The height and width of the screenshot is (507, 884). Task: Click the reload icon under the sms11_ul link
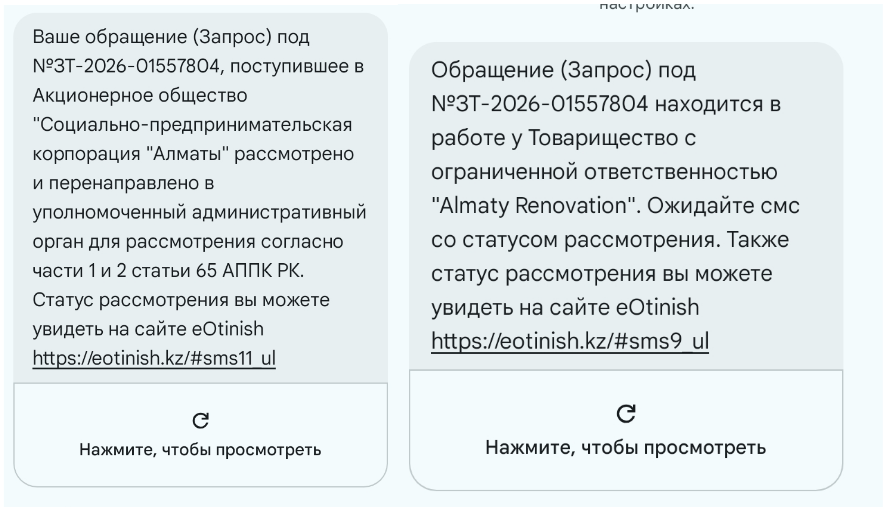(x=200, y=420)
